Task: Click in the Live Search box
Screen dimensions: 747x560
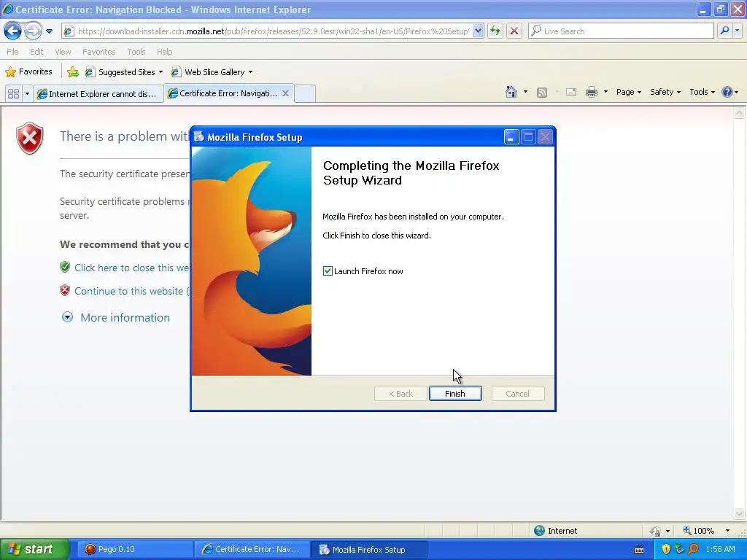Action: coord(622,31)
